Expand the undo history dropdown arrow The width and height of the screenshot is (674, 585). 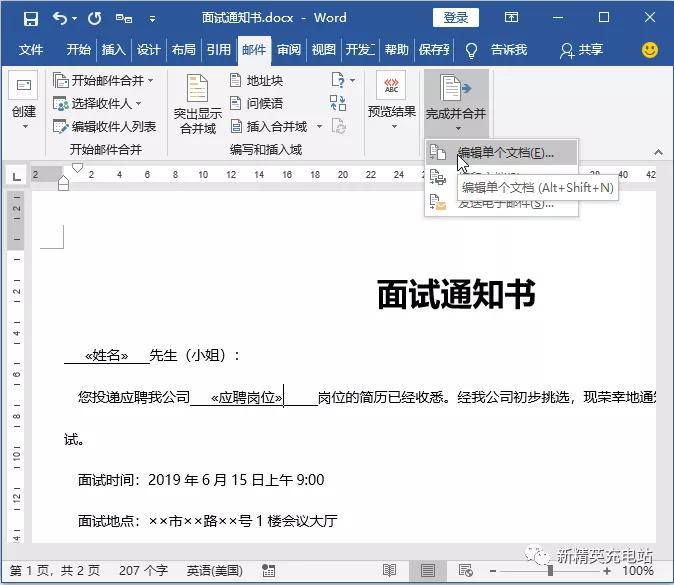coord(74,18)
